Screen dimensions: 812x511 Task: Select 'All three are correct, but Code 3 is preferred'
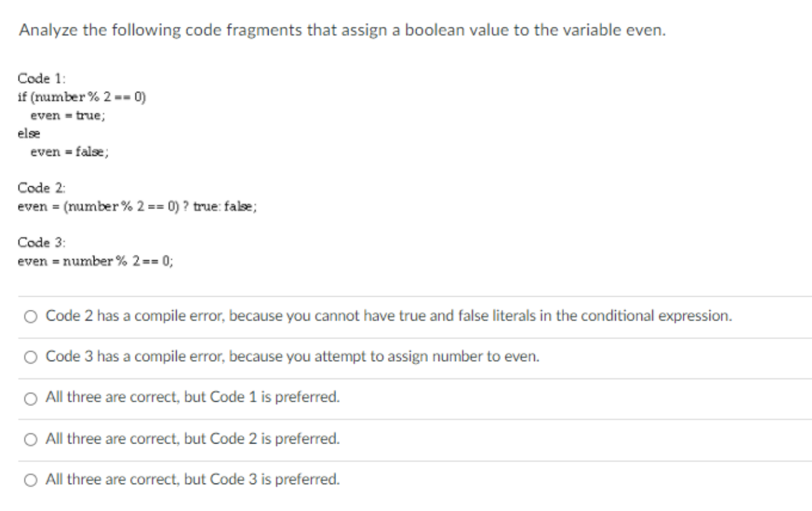tap(29, 480)
